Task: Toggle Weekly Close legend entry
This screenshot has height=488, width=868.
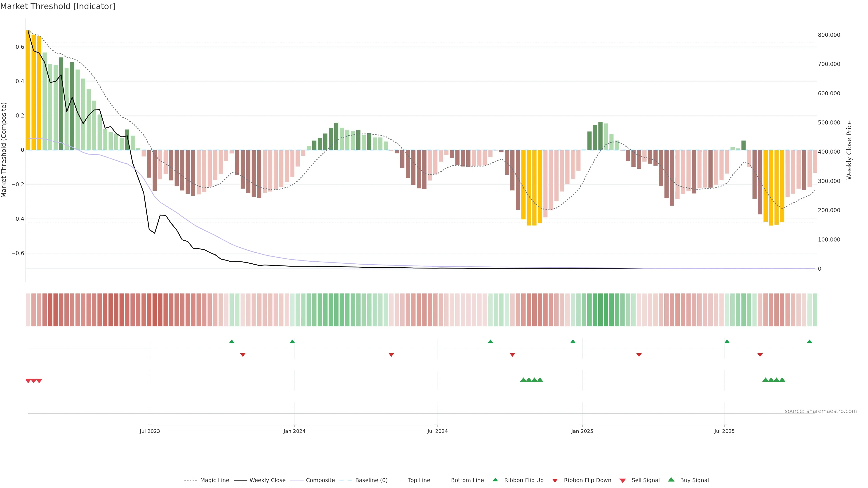Action: [267, 480]
